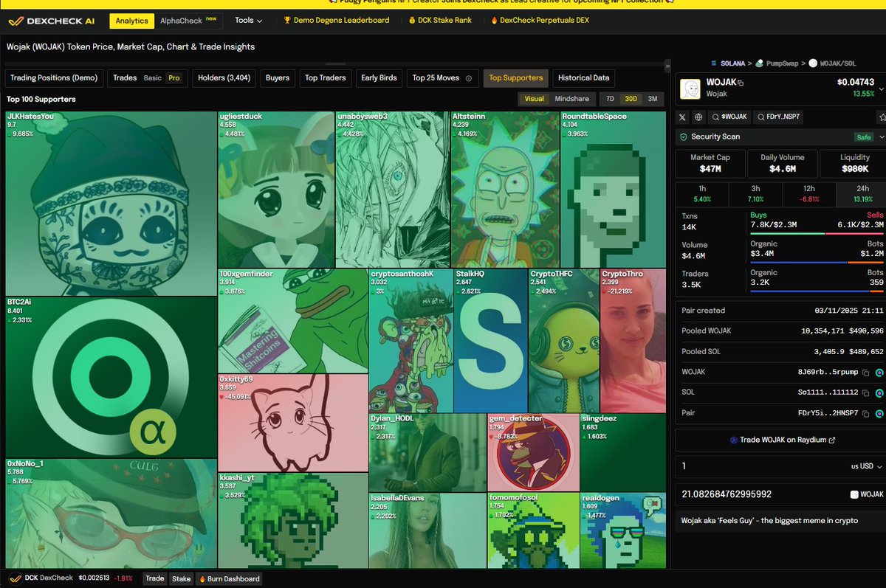Select the 30D time range
Viewport: 886px width, 588px height.
pos(631,99)
